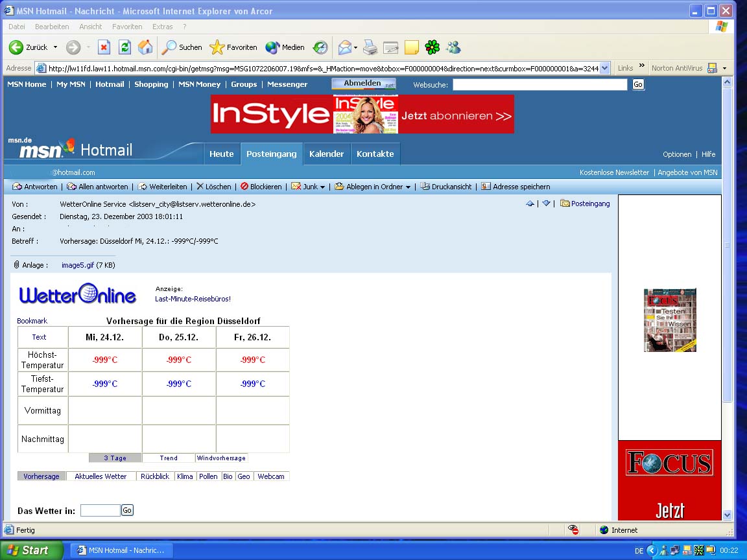Show previous message with up arrow

(530, 204)
